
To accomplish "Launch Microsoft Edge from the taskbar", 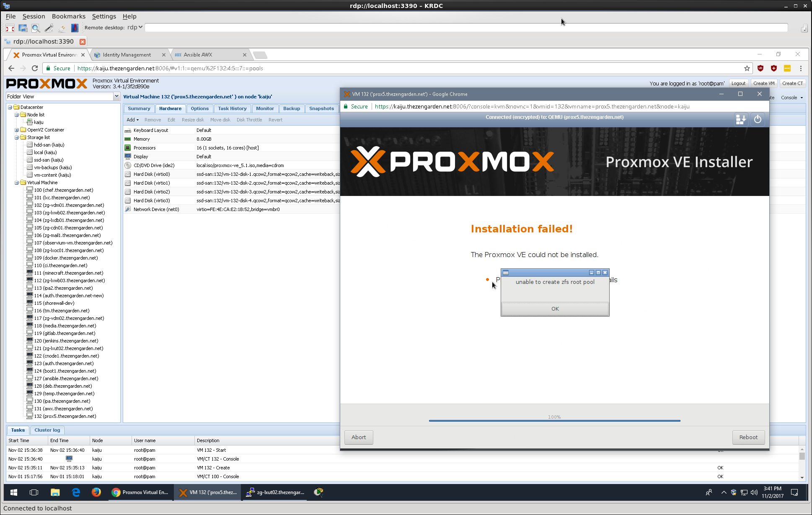I will (x=76, y=492).
